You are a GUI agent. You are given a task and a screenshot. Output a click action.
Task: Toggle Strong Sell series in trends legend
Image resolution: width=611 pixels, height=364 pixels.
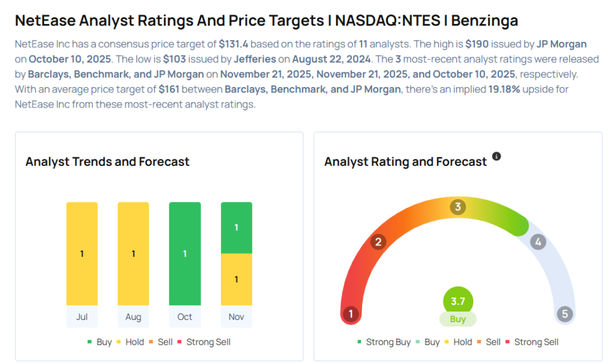(204, 342)
